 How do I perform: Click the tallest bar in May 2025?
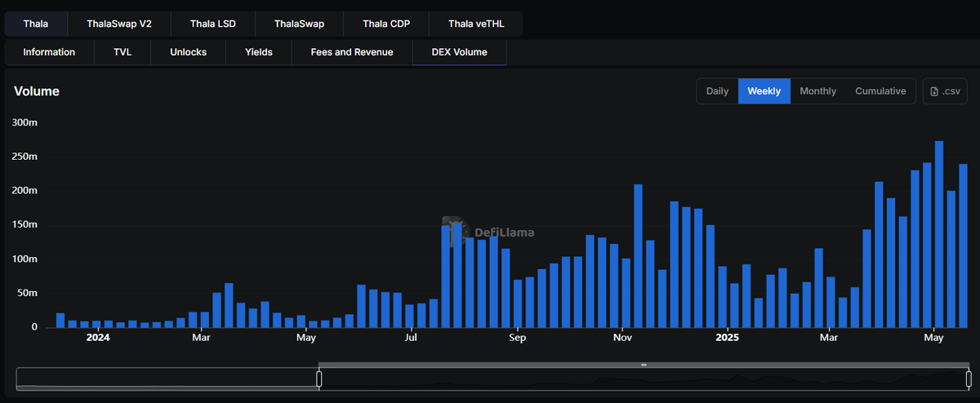pyautogui.click(x=939, y=234)
